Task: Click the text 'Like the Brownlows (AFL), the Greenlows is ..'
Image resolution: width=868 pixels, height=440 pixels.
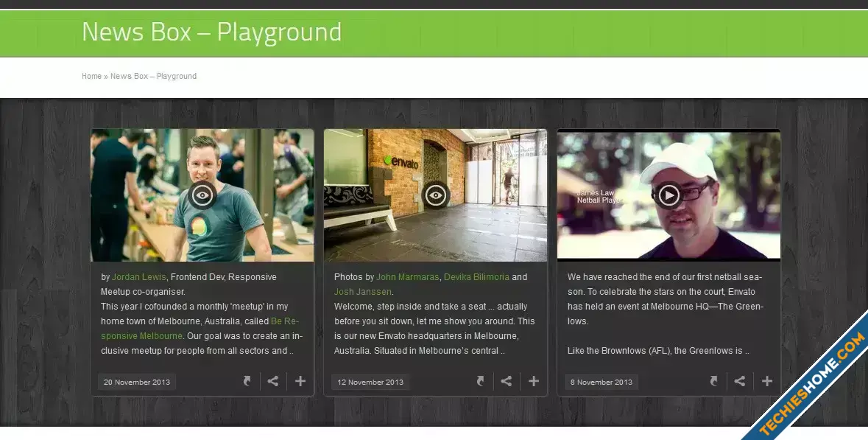Action: click(x=658, y=351)
